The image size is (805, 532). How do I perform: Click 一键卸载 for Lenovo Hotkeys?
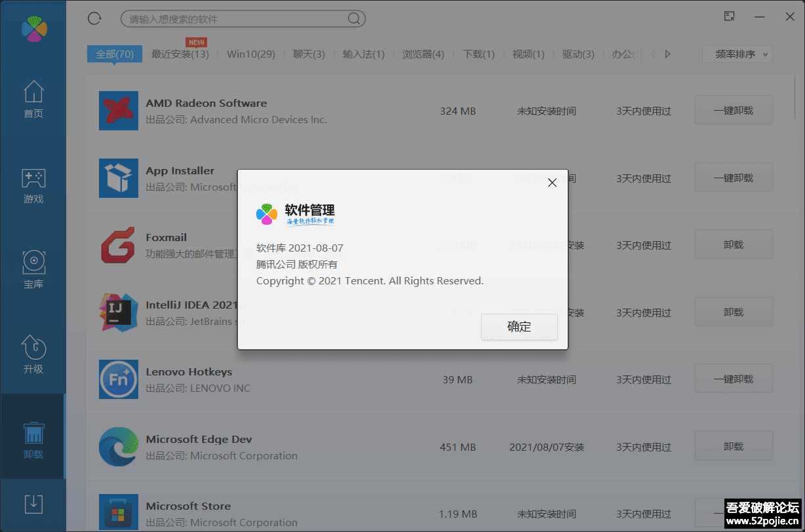733,378
